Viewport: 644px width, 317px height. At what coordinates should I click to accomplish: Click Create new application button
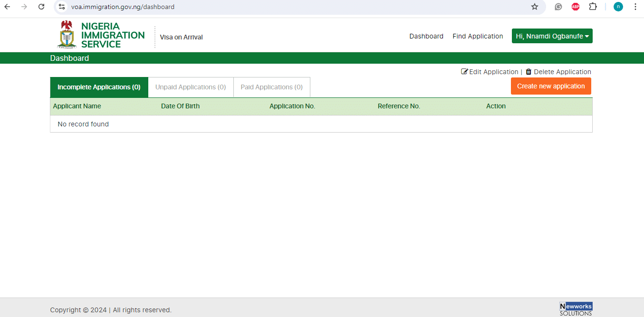pyautogui.click(x=551, y=86)
